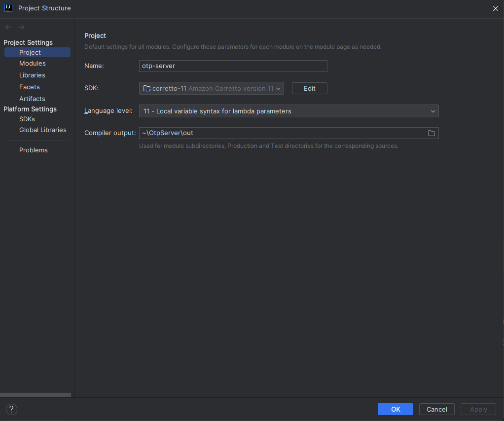Click the Edit SDK button

tap(310, 88)
